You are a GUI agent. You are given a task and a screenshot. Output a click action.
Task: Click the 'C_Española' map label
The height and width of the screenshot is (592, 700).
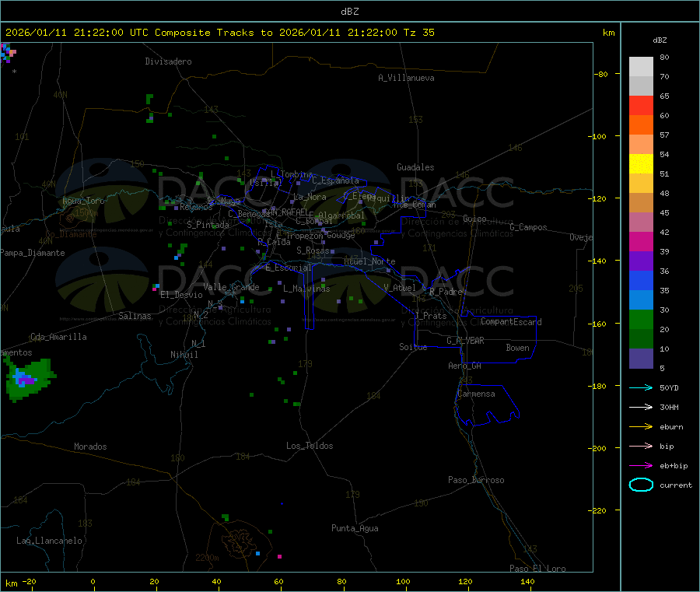[336, 180]
